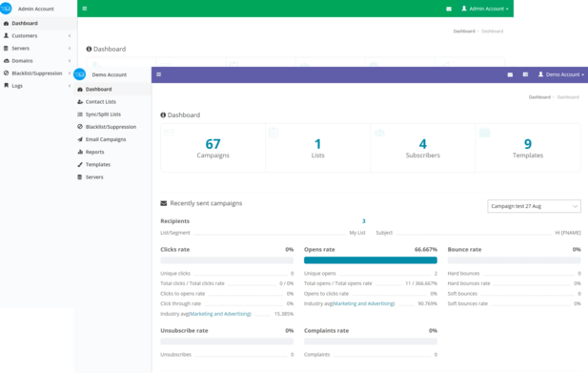Open Servers in Admin sidebar

coord(20,49)
